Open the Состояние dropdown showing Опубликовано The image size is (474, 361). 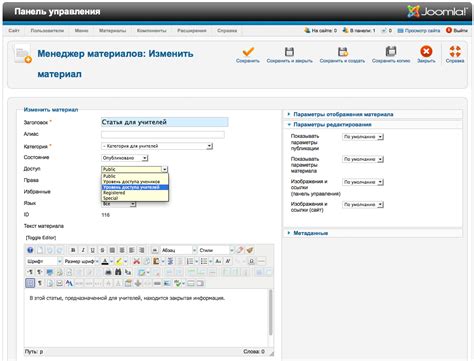coord(124,158)
